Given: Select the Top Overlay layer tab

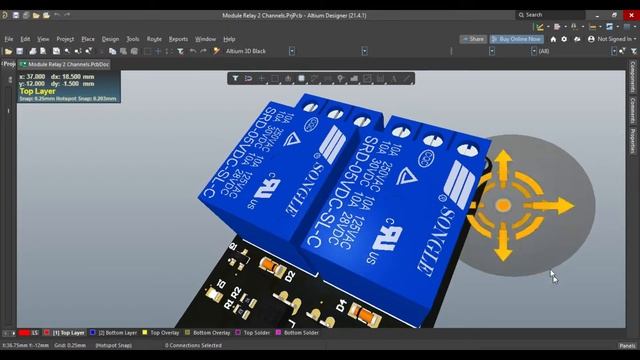Looking at the screenshot, I should 164,333.
